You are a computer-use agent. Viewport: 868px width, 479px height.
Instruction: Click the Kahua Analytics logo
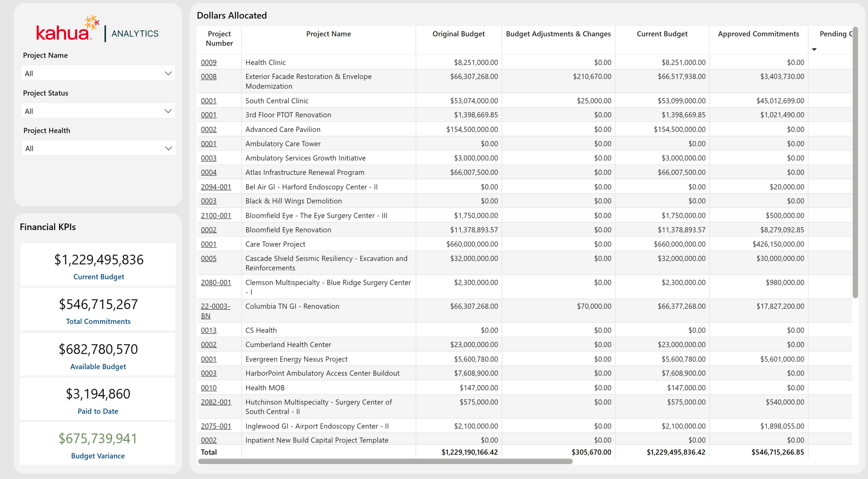pyautogui.click(x=97, y=29)
